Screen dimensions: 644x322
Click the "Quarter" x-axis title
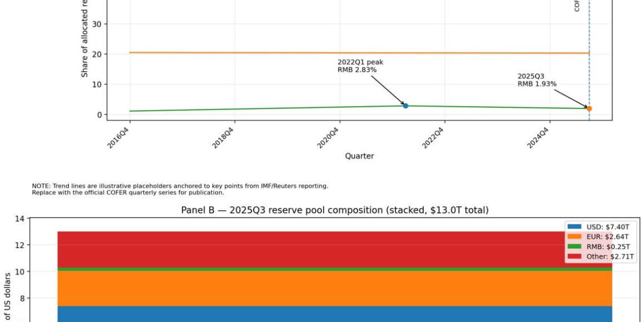[x=359, y=156]
